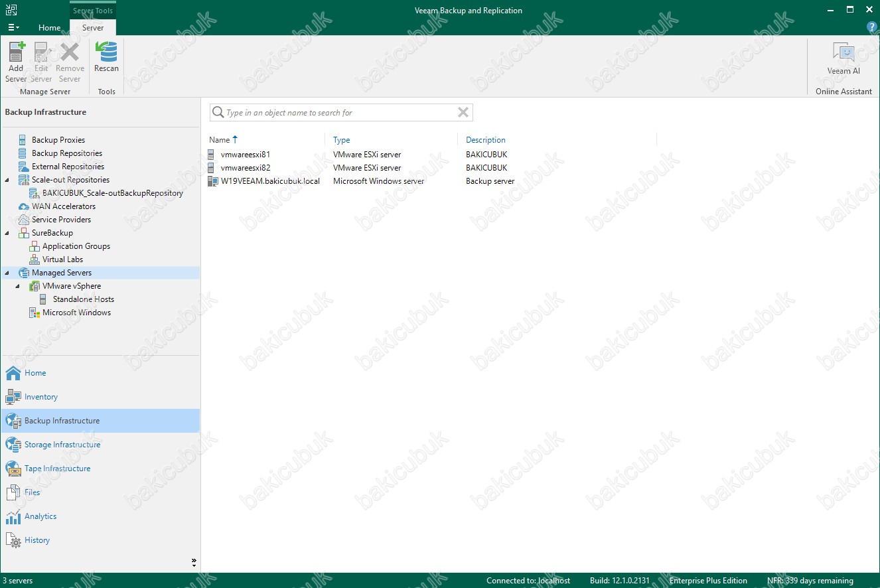Collapse the SureBackup tree node
The width and height of the screenshot is (880, 588).
tap(7, 233)
